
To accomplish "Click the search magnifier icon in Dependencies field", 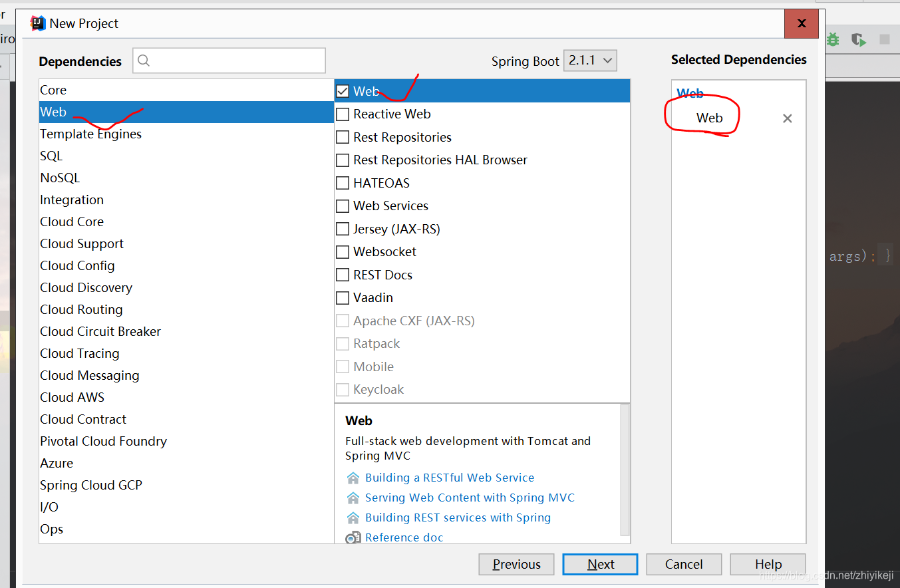I will pyautogui.click(x=144, y=61).
